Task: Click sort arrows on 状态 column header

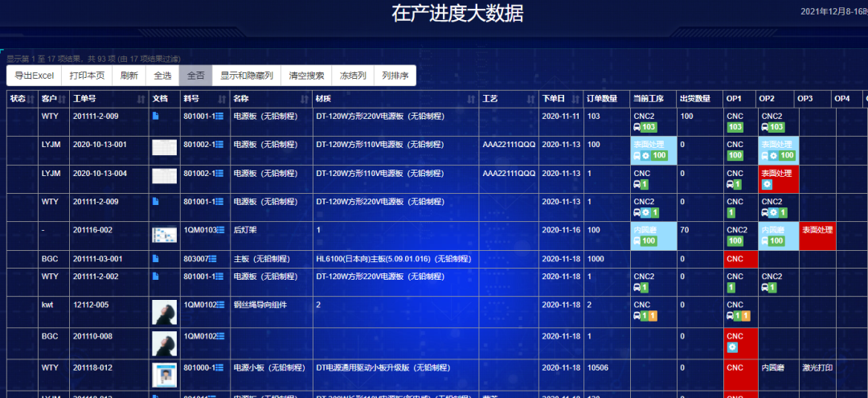Action: tap(31, 99)
